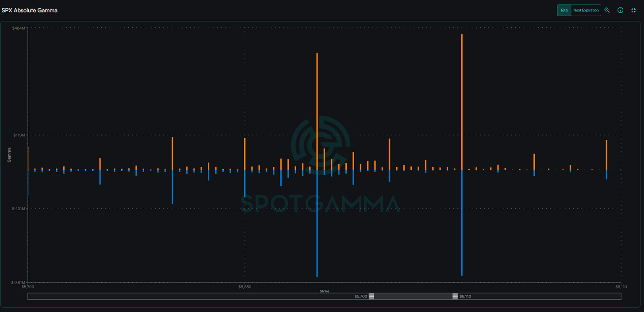644x312 pixels.
Task: Switch chart view to Total
Action: click(564, 10)
